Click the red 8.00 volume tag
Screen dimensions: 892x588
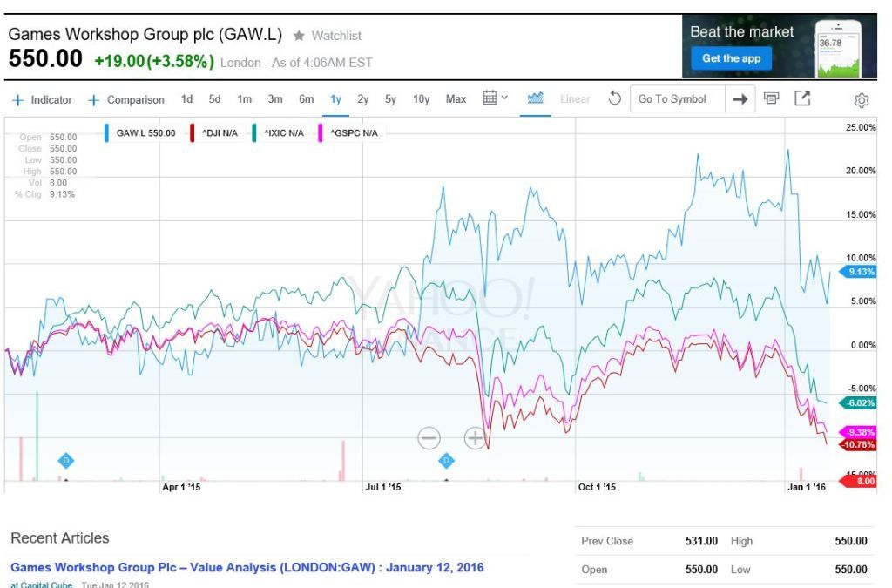(859, 481)
